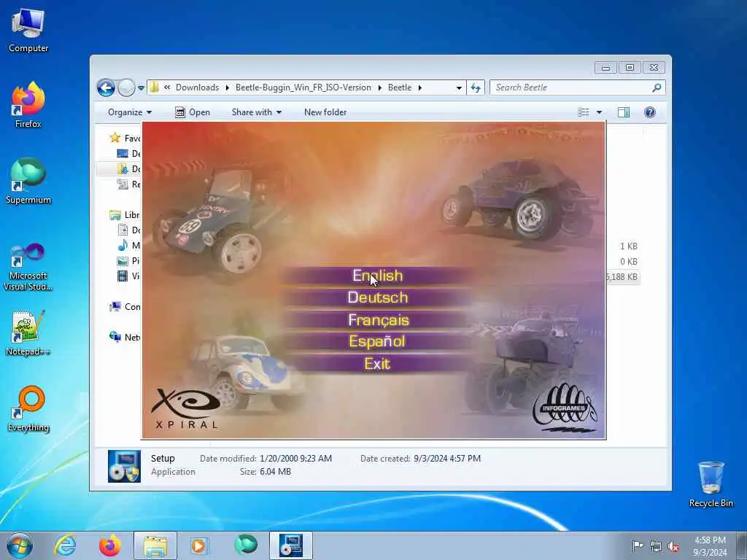Click the Windows Start button
This screenshot has height=560, width=747.
tap(20, 545)
